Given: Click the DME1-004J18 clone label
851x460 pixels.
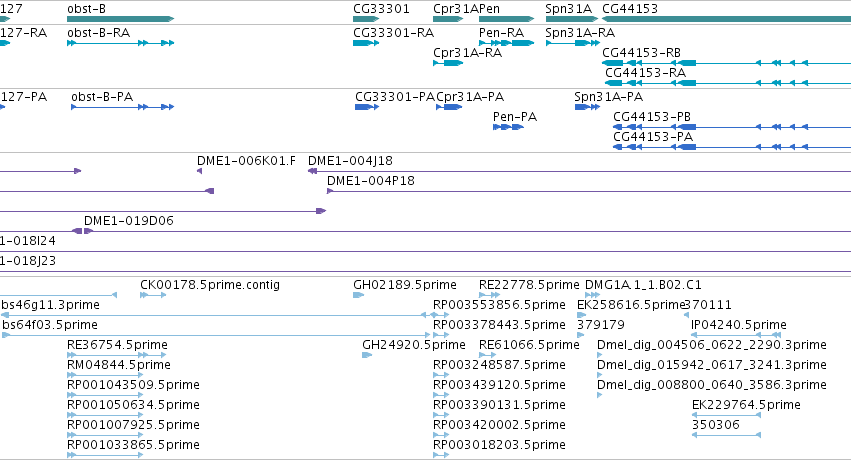Looking at the screenshot, I should [x=350, y=161].
